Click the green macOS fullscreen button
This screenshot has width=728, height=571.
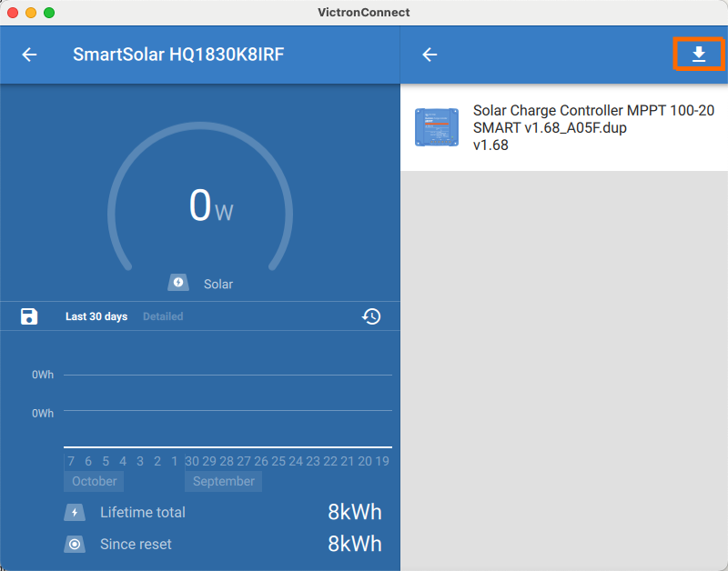click(x=49, y=13)
